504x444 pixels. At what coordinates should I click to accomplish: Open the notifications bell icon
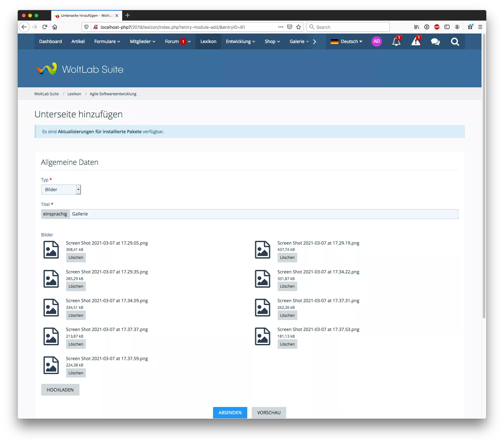coord(396,41)
